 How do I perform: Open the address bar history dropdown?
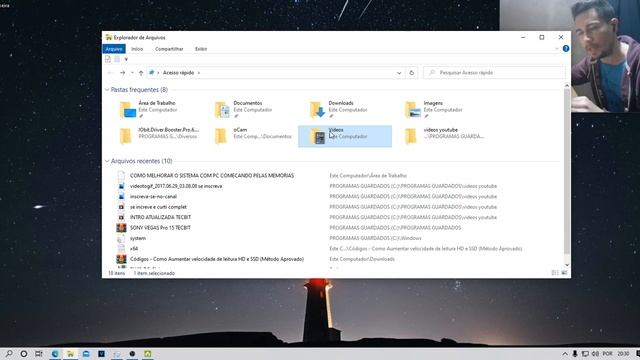pos(399,73)
